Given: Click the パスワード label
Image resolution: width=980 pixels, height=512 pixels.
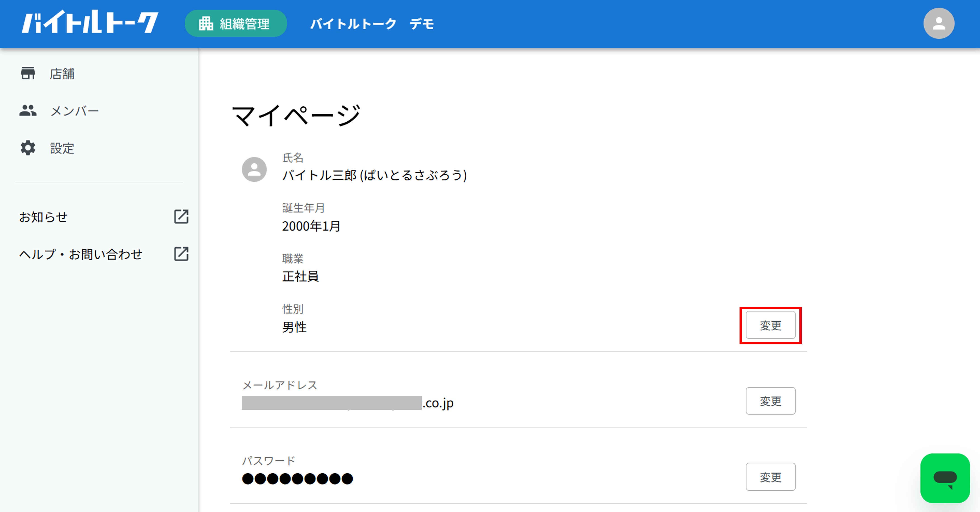Looking at the screenshot, I should [269, 461].
